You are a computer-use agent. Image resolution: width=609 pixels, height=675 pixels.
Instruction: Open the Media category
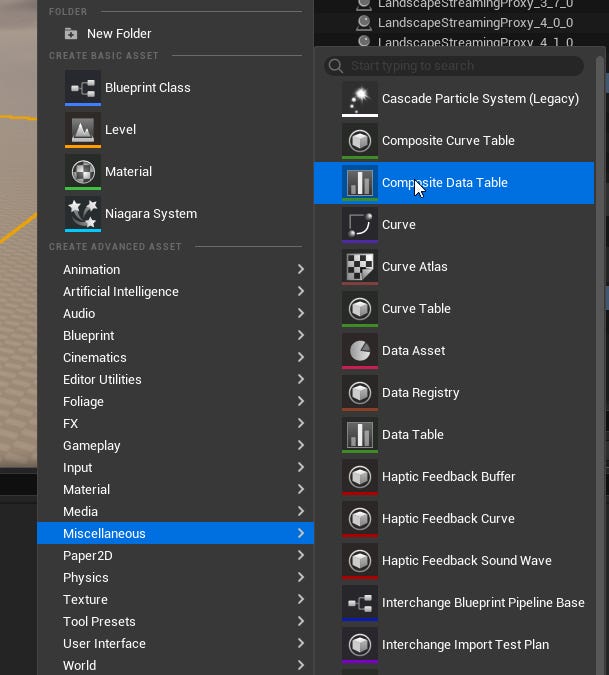[176, 511]
